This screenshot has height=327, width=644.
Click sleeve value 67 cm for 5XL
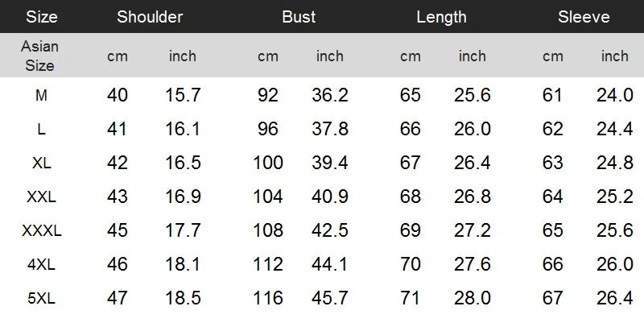tap(552, 298)
